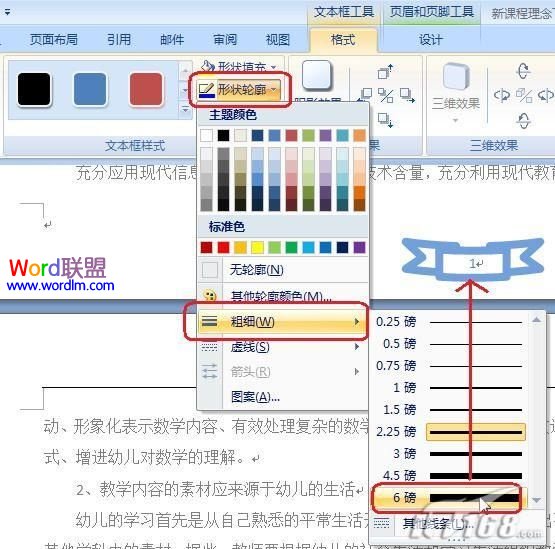The height and width of the screenshot is (549, 555).
Task: Open the 格式 tab under text box tools
Action: click(343, 39)
